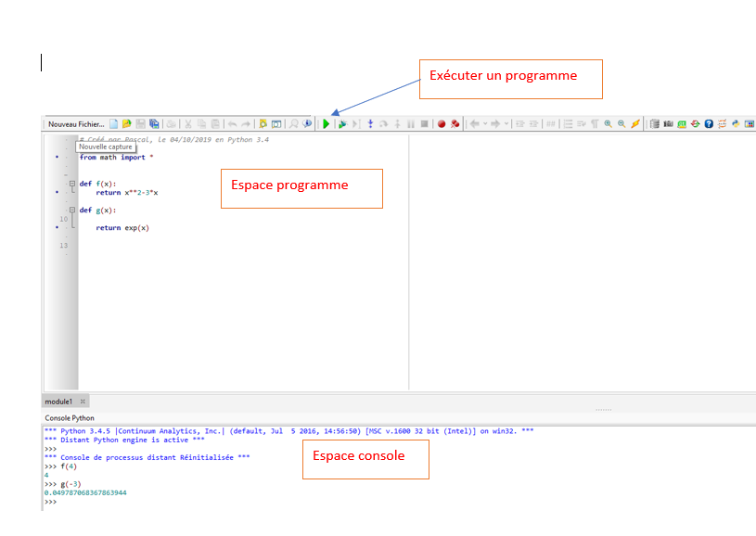Click the code line 'return x**2-3*x'
Screen dimensions: 756x536
pos(127,192)
